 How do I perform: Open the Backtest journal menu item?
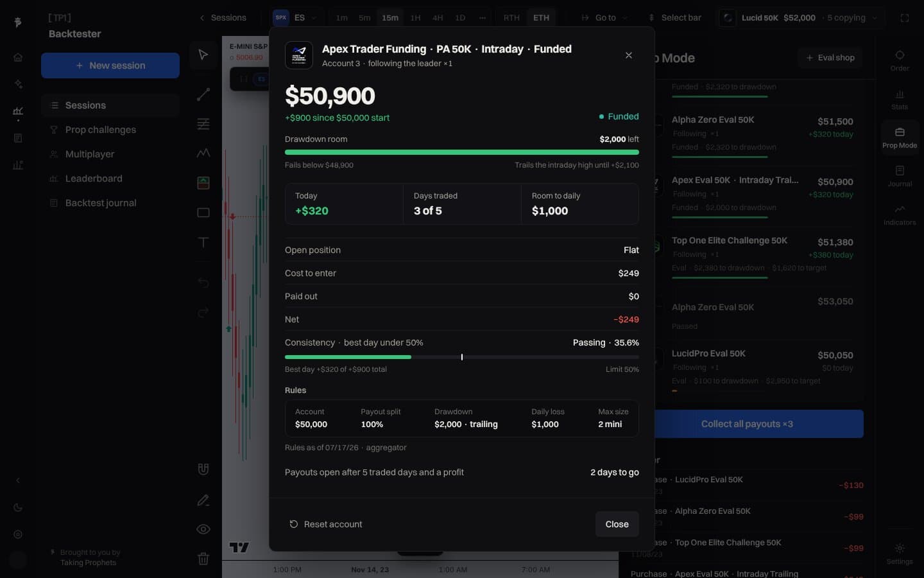click(110, 203)
